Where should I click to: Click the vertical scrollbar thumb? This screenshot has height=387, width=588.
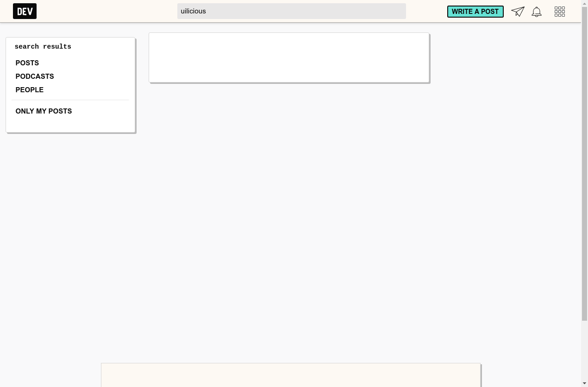click(x=584, y=162)
